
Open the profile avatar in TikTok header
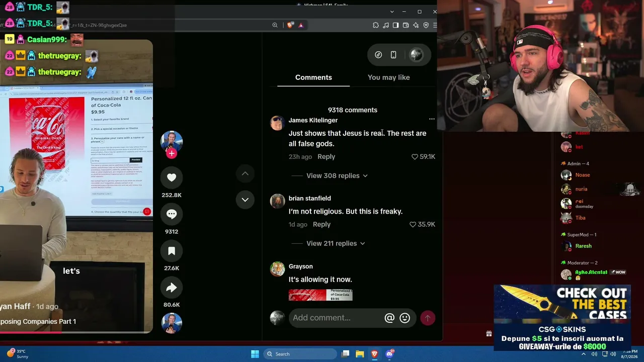417,55
